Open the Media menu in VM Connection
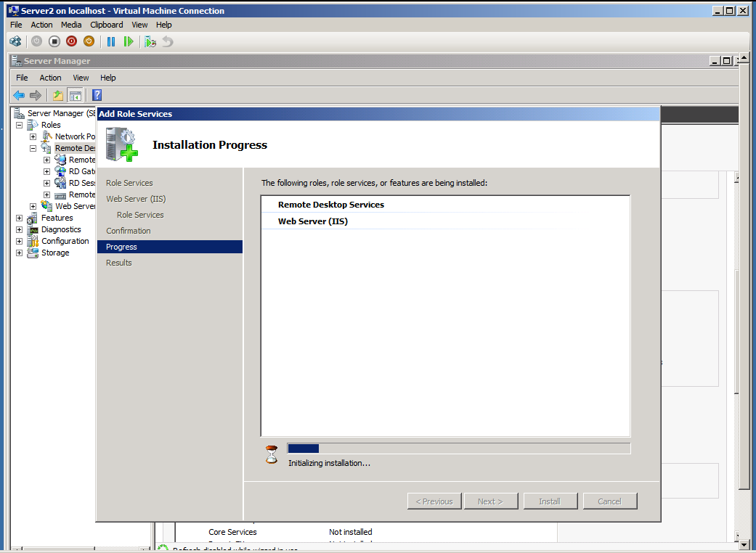 click(71, 25)
